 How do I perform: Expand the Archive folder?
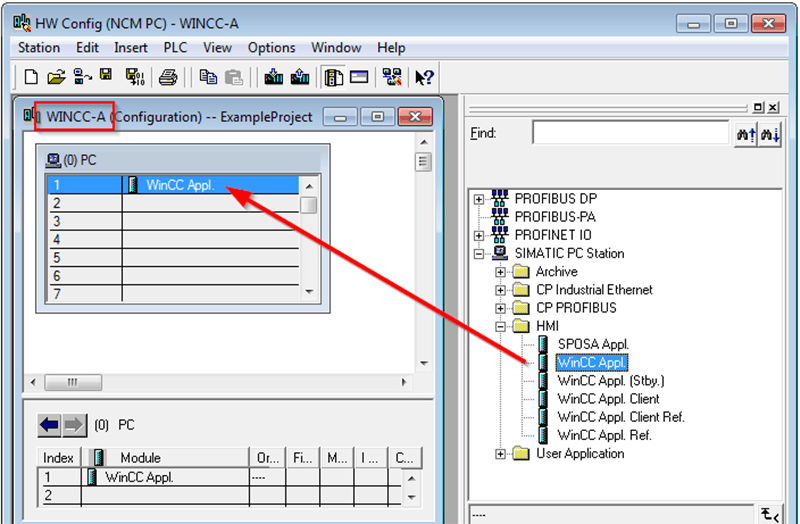pos(501,272)
